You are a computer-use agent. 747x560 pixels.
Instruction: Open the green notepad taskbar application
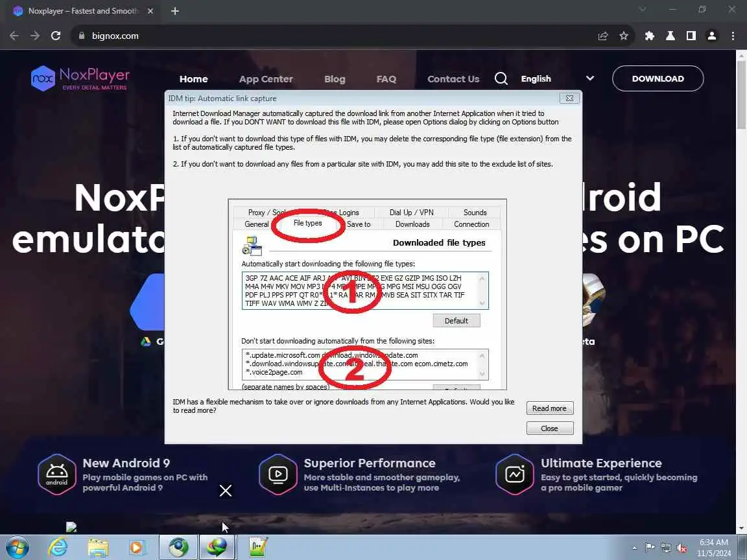(x=258, y=548)
